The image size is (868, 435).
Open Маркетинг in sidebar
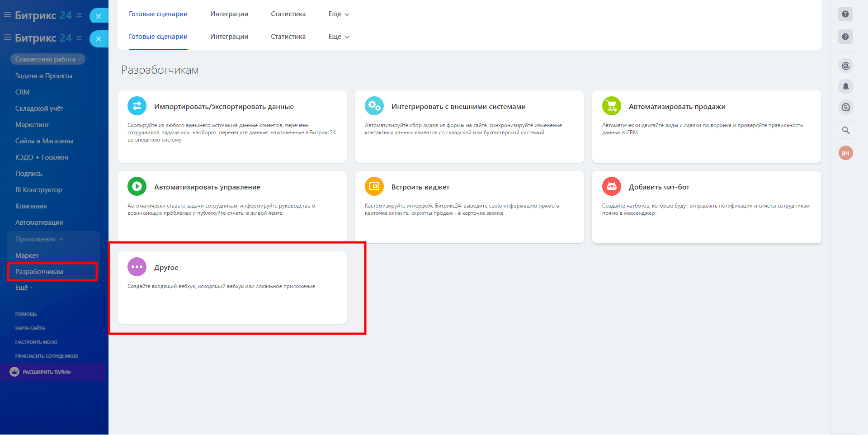tap(32, 125)
